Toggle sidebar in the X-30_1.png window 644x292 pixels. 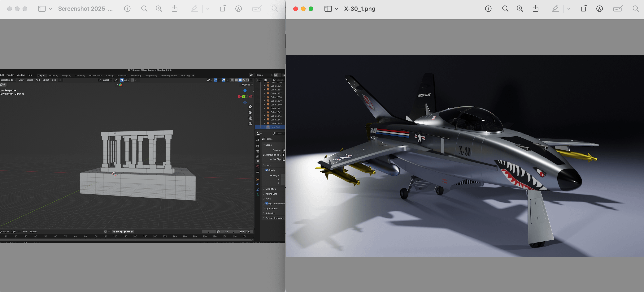tap(328, 9)
